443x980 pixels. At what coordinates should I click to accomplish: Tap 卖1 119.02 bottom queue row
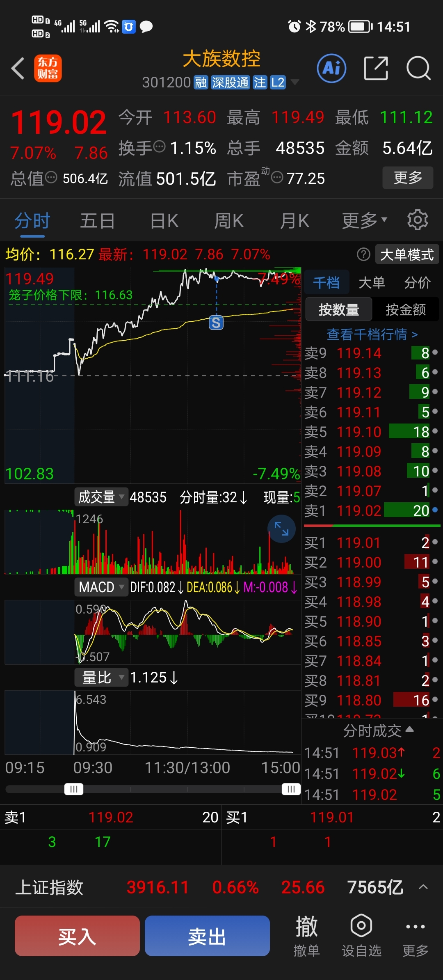coord(111,817)
